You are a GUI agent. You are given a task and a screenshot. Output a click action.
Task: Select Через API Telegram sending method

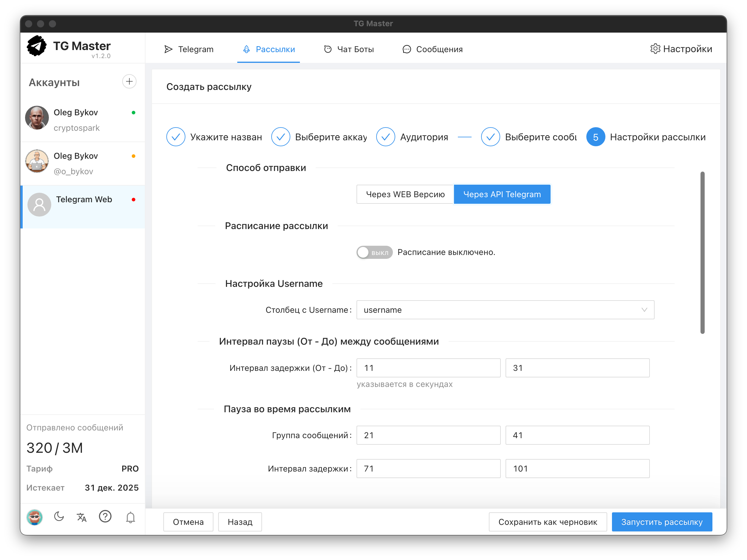[501, 194]
